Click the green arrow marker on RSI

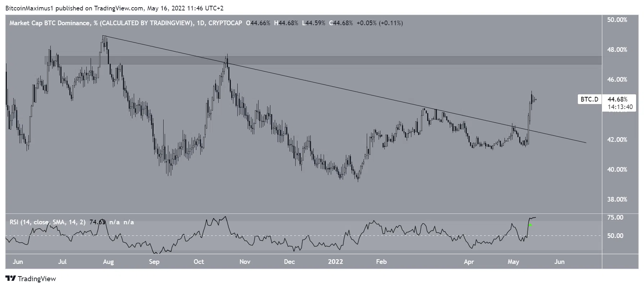pos(530,225)
